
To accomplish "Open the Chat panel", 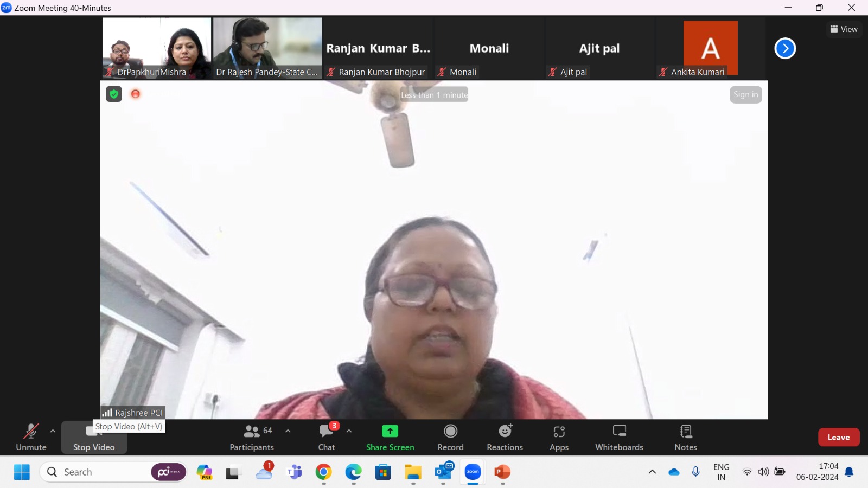I will (327, 438).
